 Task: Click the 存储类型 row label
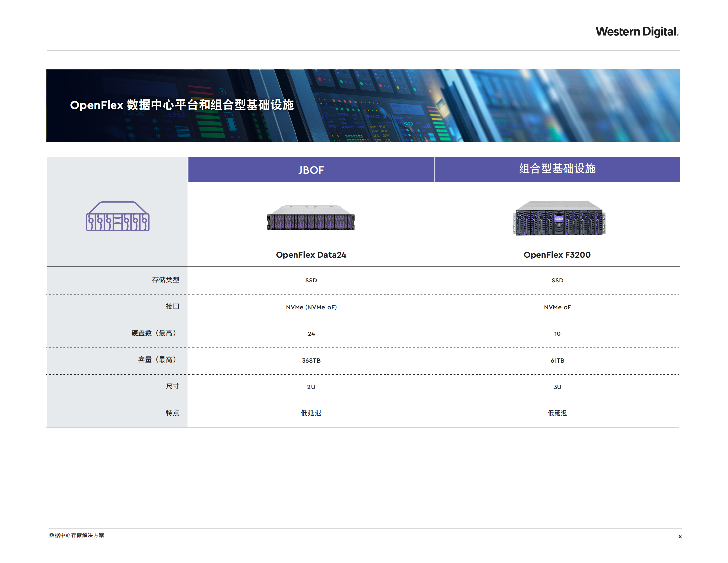166,280
